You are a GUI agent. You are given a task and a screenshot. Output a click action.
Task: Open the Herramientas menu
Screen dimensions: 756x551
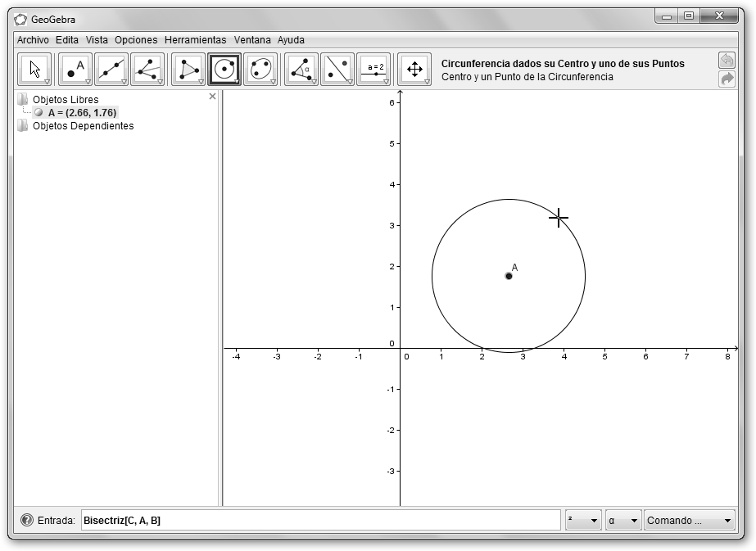195,39
